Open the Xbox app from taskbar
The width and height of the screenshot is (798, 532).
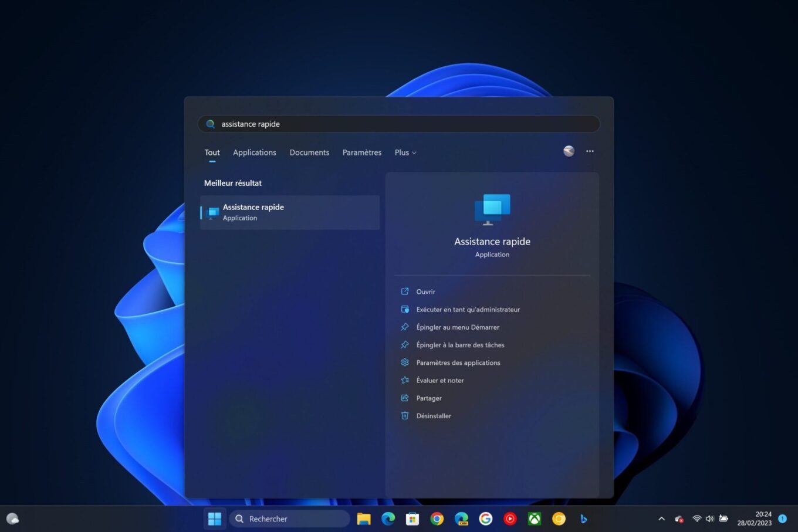coord(535,519)
